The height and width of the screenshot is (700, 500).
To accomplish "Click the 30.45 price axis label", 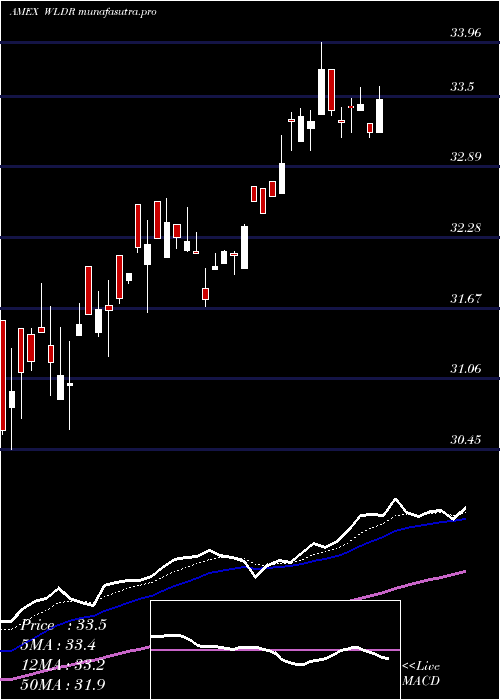I will [466, 440].
